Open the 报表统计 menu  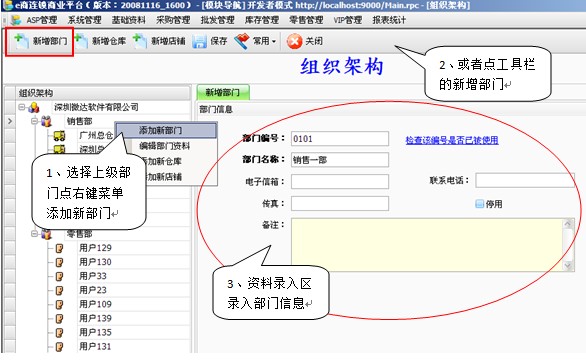(389, 20)
